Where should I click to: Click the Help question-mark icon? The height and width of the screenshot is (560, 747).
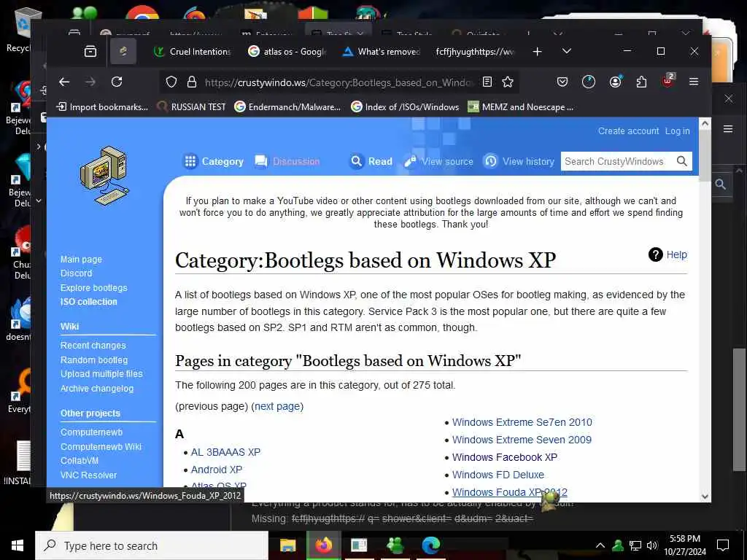click(656, 254)
